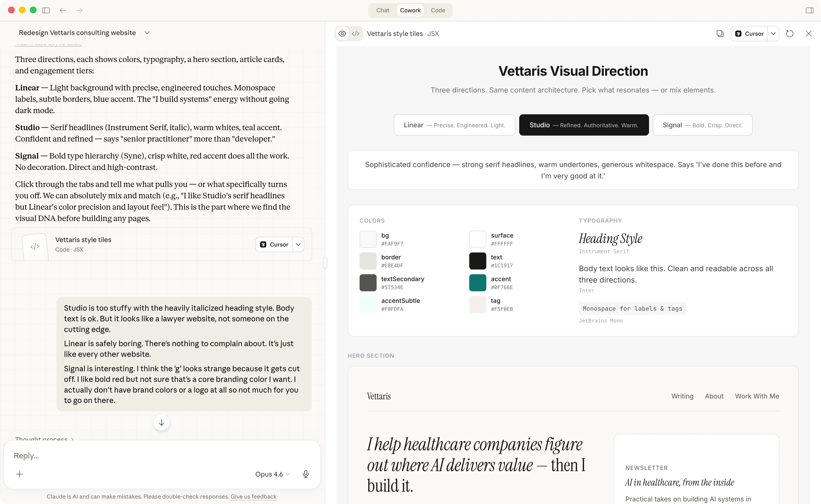Expand the conversation title dropdown
The image size is (821, 504).
(x=147, y=33)
